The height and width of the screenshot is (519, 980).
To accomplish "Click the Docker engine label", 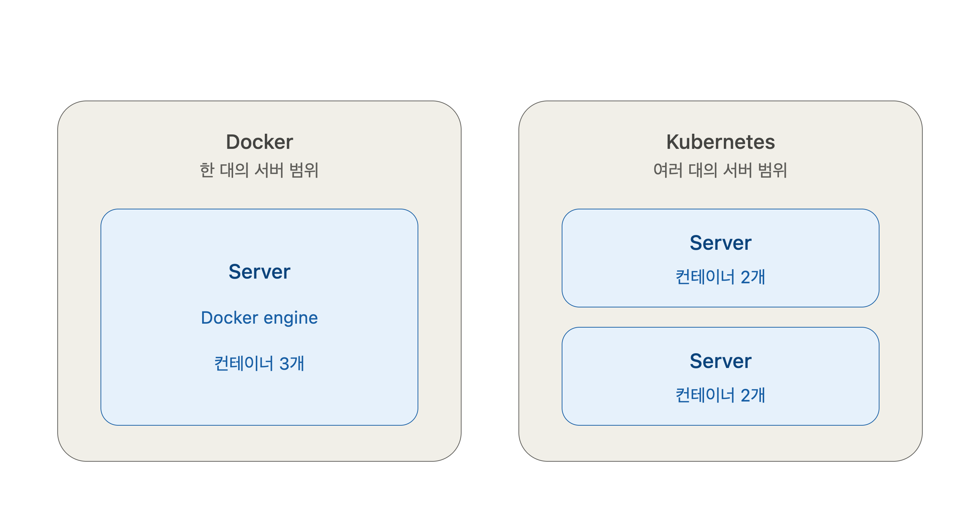I will (259, 318).
